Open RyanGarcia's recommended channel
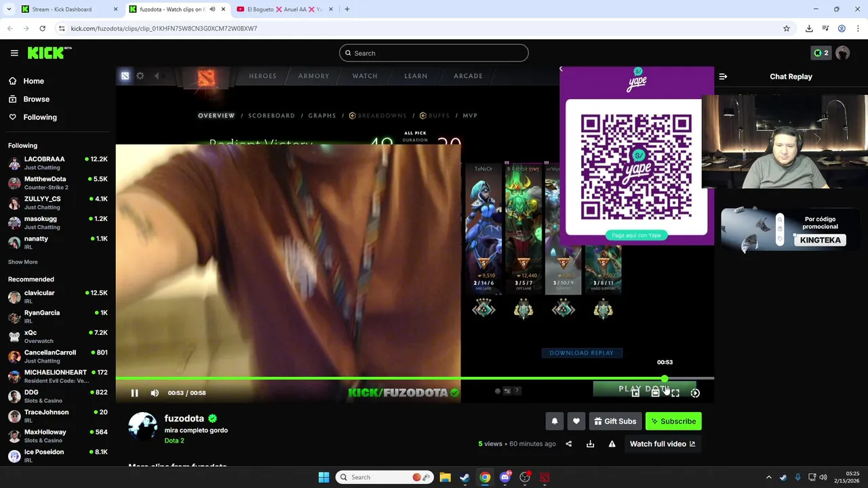 58,317
